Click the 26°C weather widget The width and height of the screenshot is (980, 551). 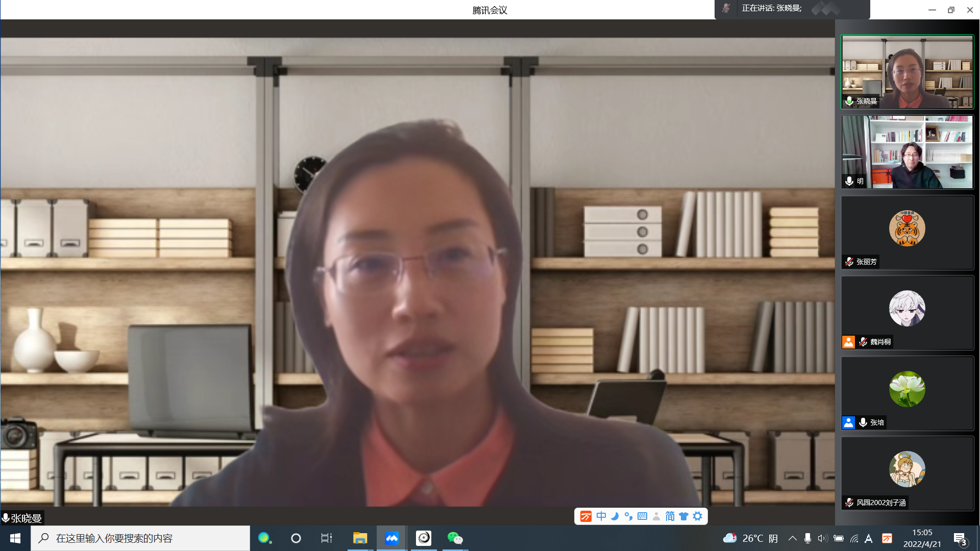tap(750, 538)
